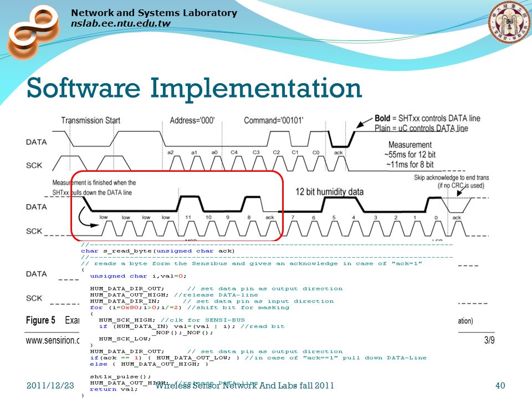532x399 pixels.
Task: Click the humidity data bit 7 label
Action: pos(293,217)
